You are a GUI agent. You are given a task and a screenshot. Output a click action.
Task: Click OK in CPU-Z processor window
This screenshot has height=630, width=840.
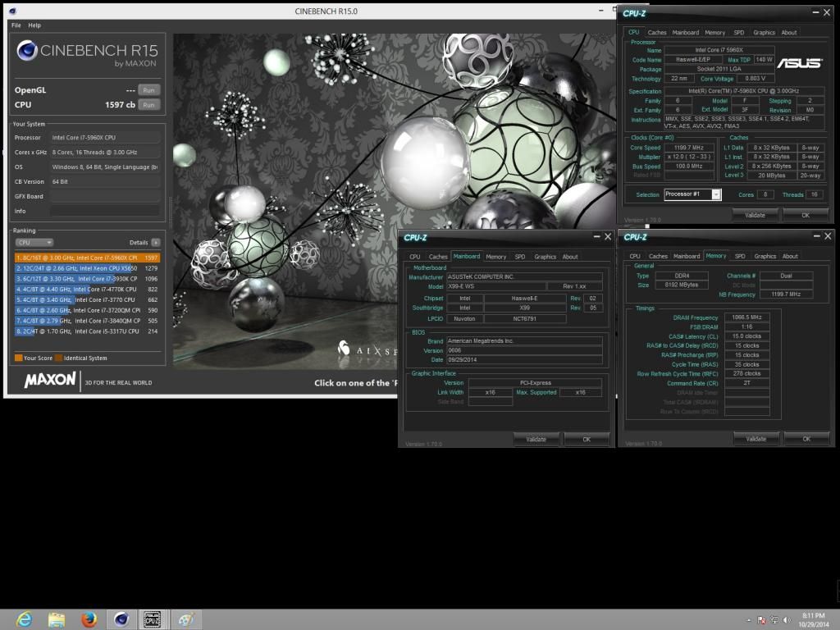806,216
